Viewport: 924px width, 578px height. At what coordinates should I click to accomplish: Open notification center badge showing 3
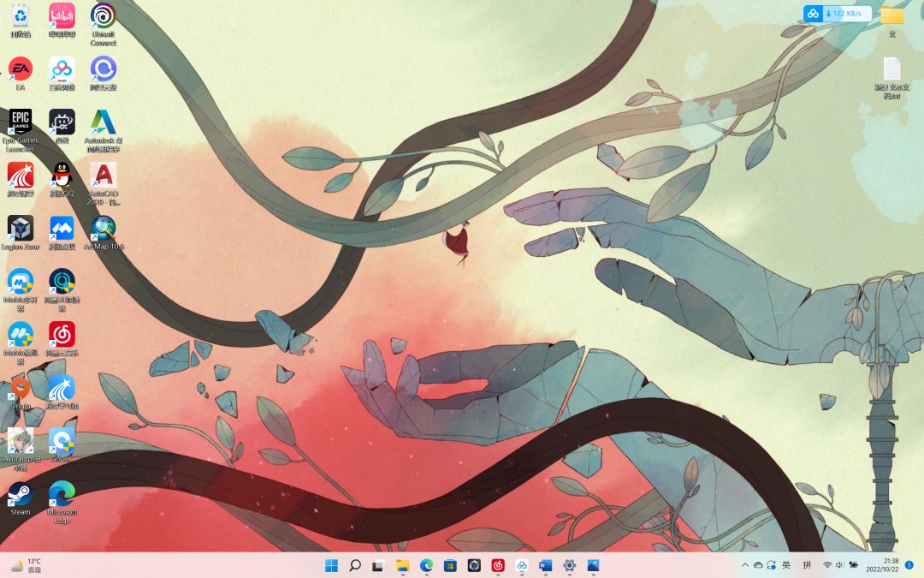(909, 565)
